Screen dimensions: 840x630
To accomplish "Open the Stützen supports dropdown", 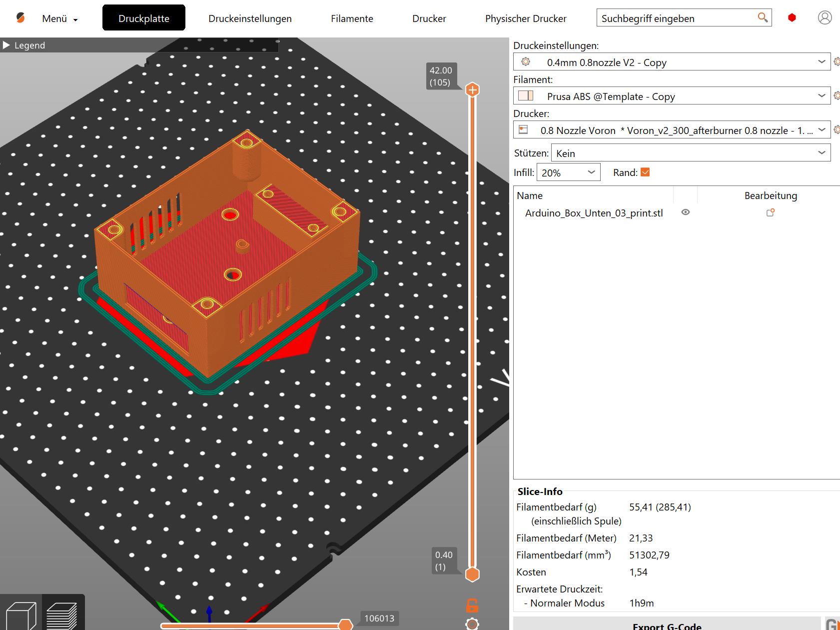I will (691, 153).
